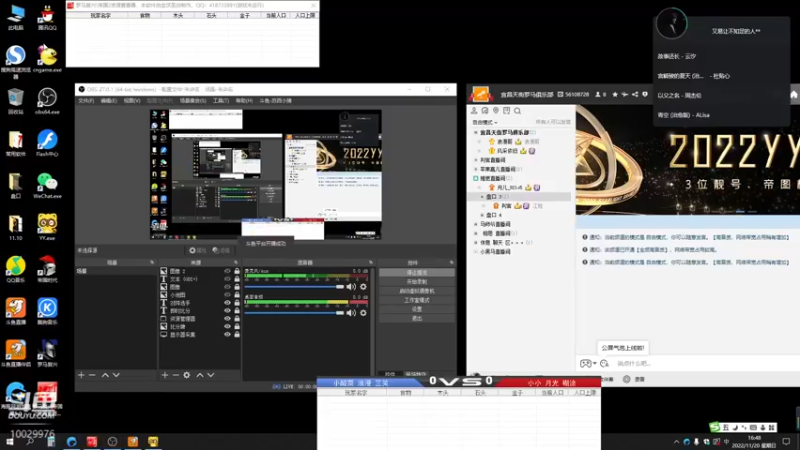This screenshot has height=450, width=800.
Task: Remove the selected scene with the minus icon
Action: click(x=92, y=375)
